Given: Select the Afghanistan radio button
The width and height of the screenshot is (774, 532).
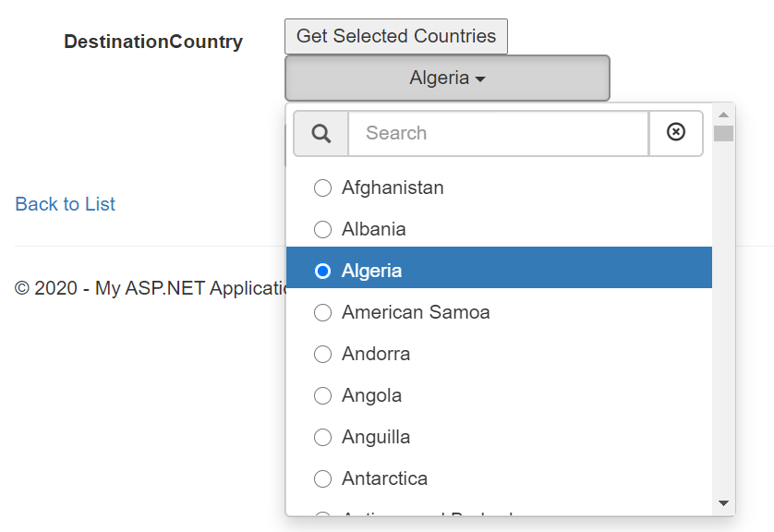Looking at the screenshot, I should point(322,187).
